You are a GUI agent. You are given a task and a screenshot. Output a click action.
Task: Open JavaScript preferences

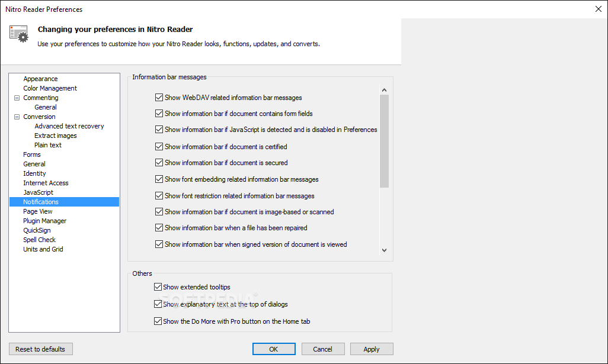(x=38, y=192)
